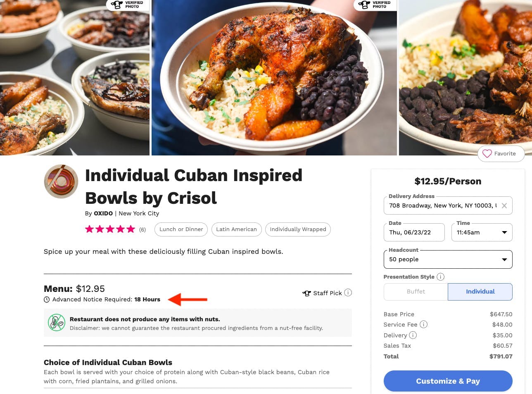
Task: Click the five-star rating
Action: pos(110,229)
